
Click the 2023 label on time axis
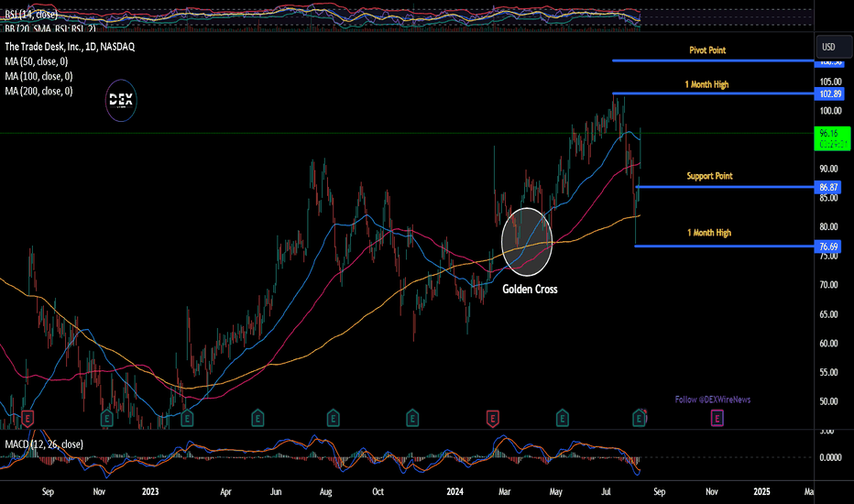coord(150,491)
